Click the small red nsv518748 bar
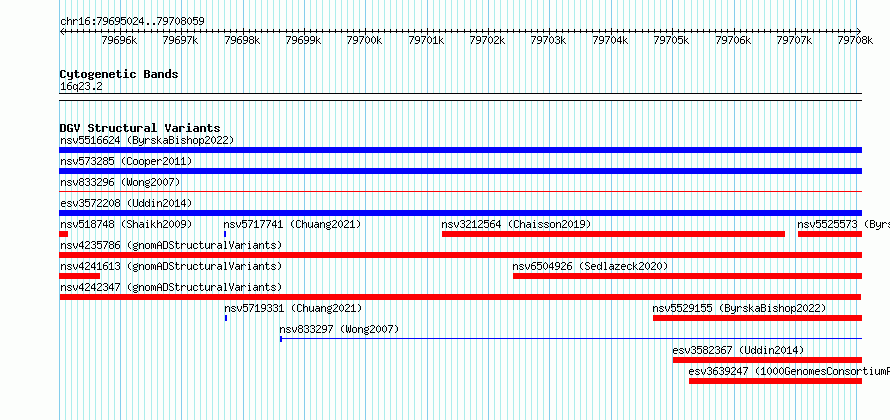 64,234
